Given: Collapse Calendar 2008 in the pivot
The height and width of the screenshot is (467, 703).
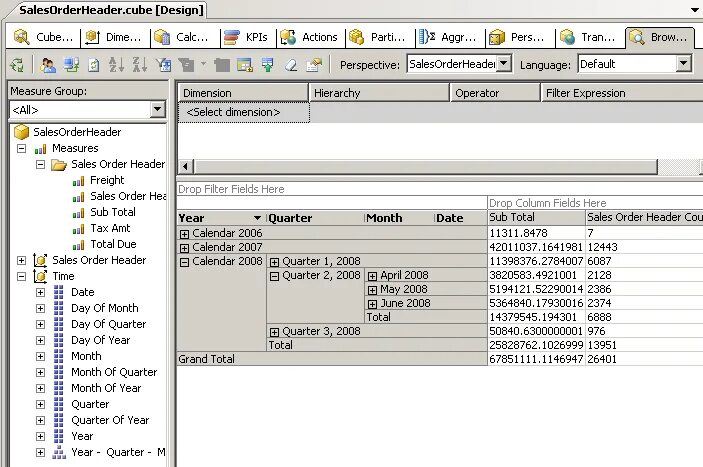Looking at the screenshot, I should click(x=184, y=262).
